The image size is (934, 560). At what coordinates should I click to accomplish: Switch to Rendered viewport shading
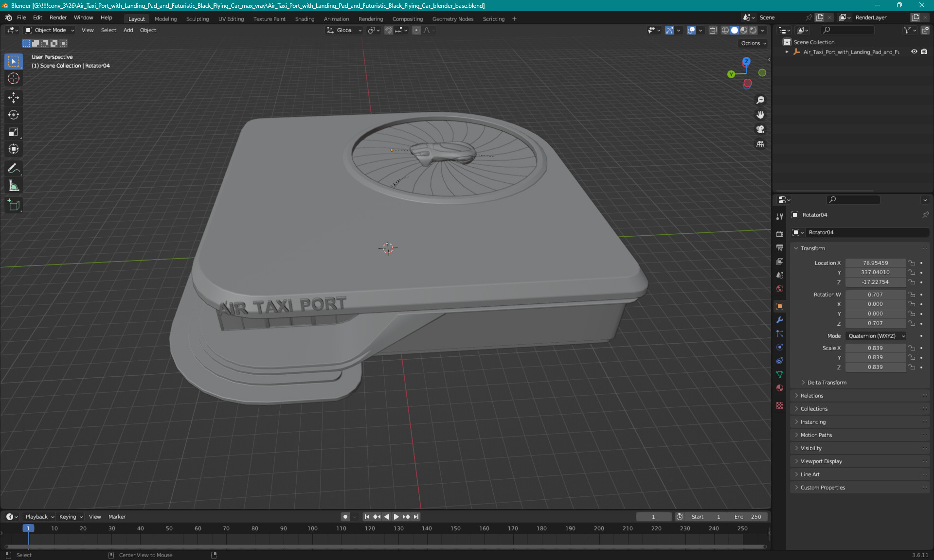[x=753, y=30]
